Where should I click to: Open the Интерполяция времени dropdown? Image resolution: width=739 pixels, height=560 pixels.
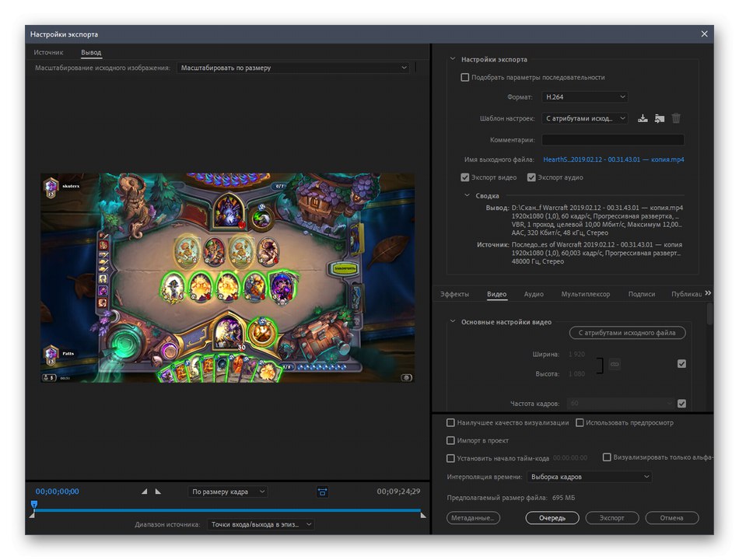point(589,477)
